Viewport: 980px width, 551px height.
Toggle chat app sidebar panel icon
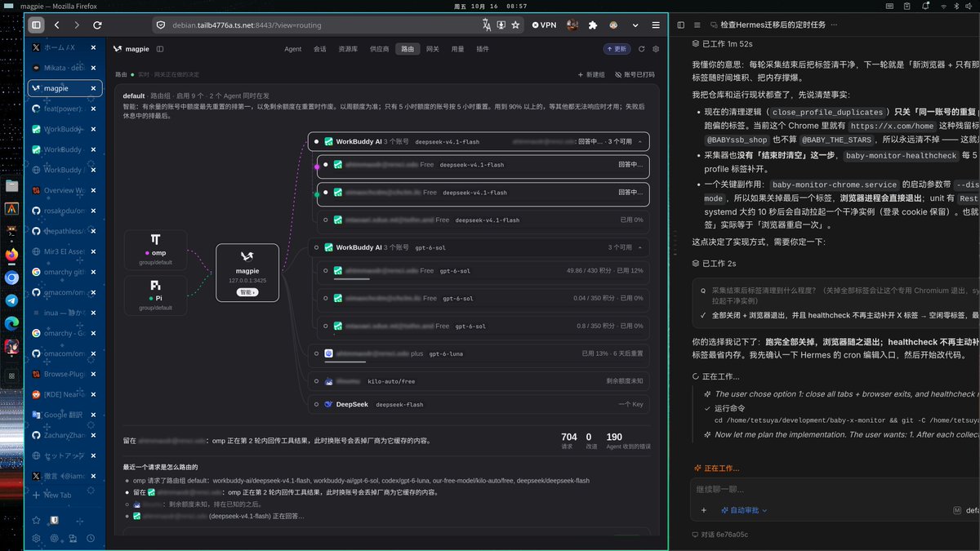click(x=681, y=25)
